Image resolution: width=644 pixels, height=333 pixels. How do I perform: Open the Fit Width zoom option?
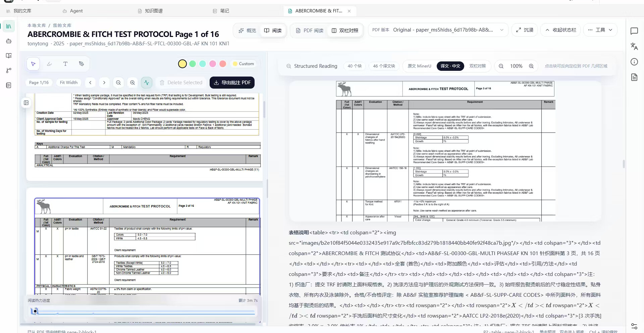pyautogui.click(x=69, y=83)
